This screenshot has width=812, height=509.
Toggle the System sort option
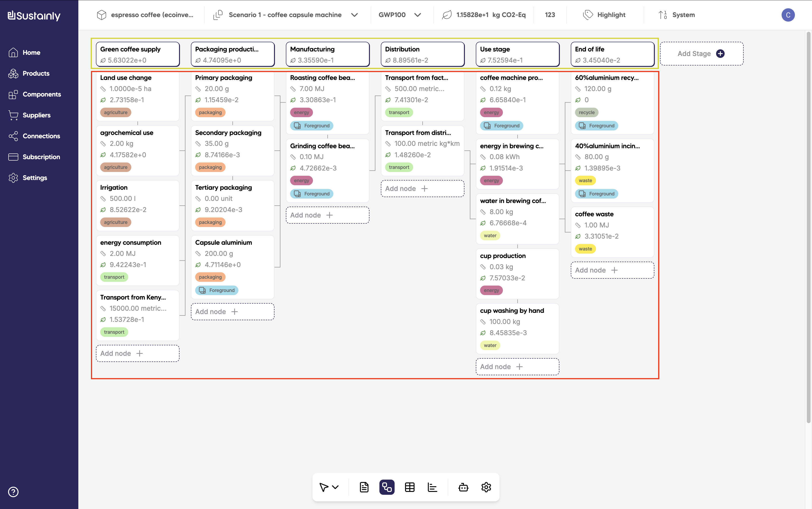point(677,15)
